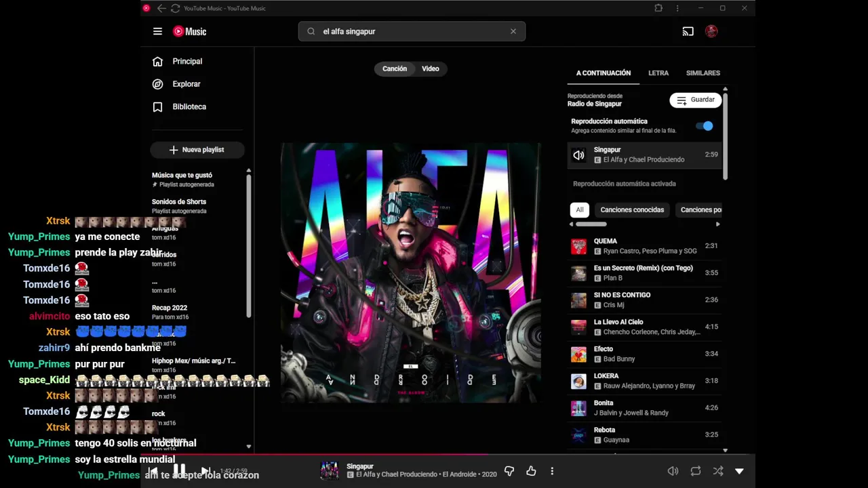Open the extensions puzzle icon
Viewport: 868px width, 488px height.
(x=658, y=8)
